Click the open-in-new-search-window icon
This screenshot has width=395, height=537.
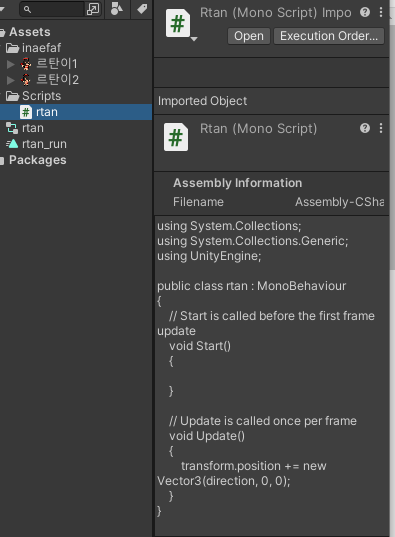click(93, 9)
